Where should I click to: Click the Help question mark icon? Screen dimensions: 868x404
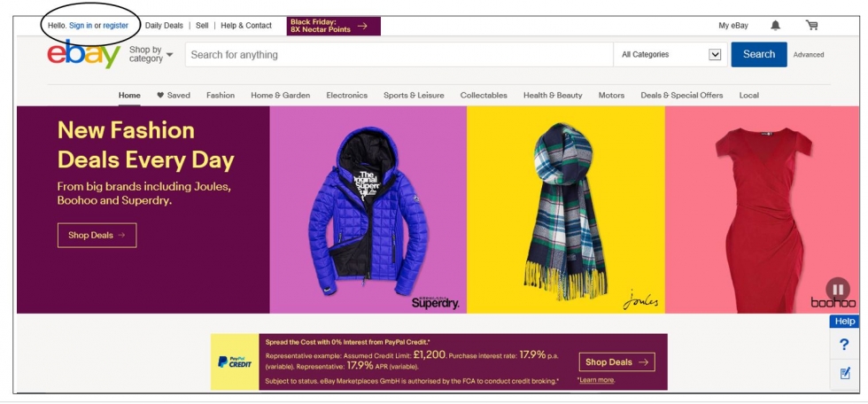(x=844, y=345)
